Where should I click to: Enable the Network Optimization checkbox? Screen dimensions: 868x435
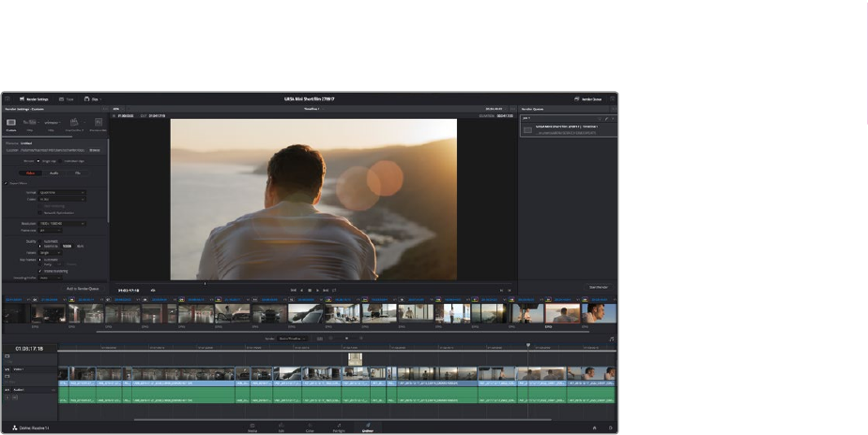[40, 213]
